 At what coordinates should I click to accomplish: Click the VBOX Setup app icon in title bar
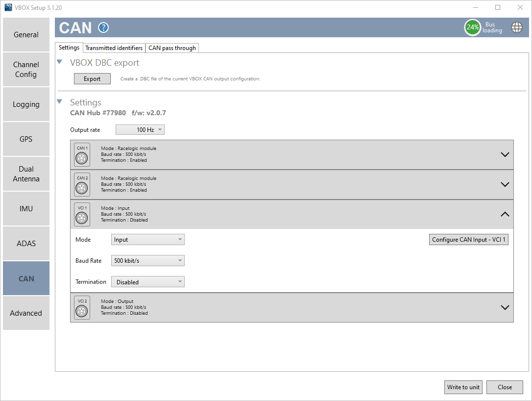[8, 7]
